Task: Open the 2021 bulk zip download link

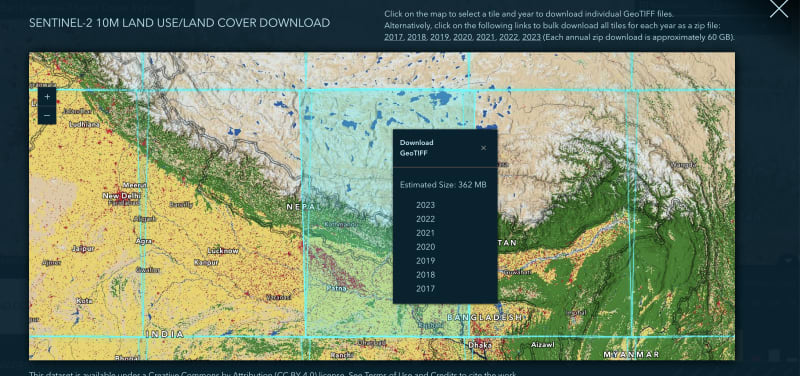Action: click(x=486, y=37)
